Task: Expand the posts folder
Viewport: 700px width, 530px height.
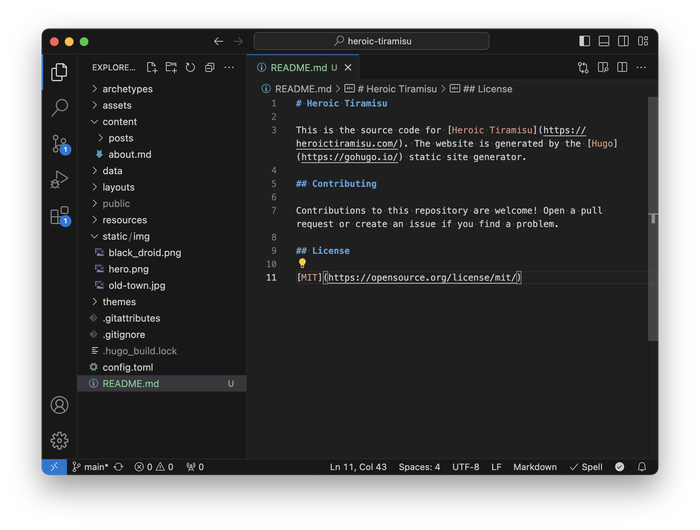Action: 162,138
